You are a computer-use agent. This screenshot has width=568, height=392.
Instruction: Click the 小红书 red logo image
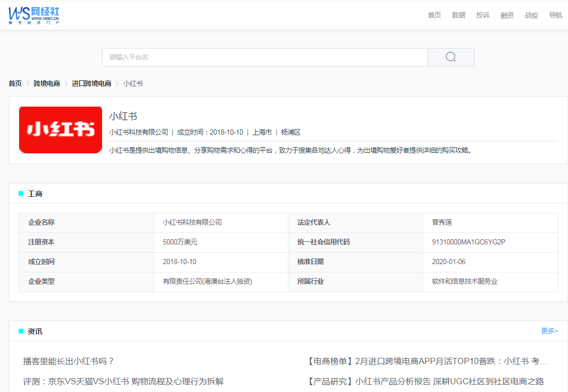(x=60, y=129)
